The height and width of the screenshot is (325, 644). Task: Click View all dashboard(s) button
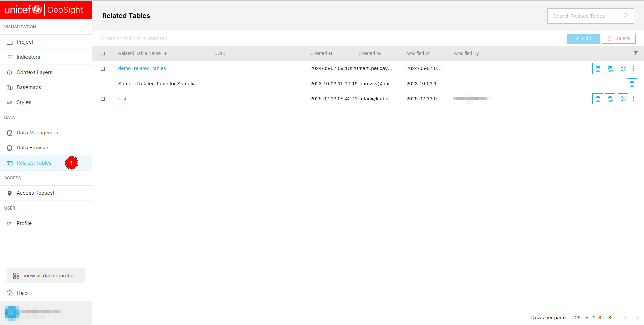click(x=46, y=276)
